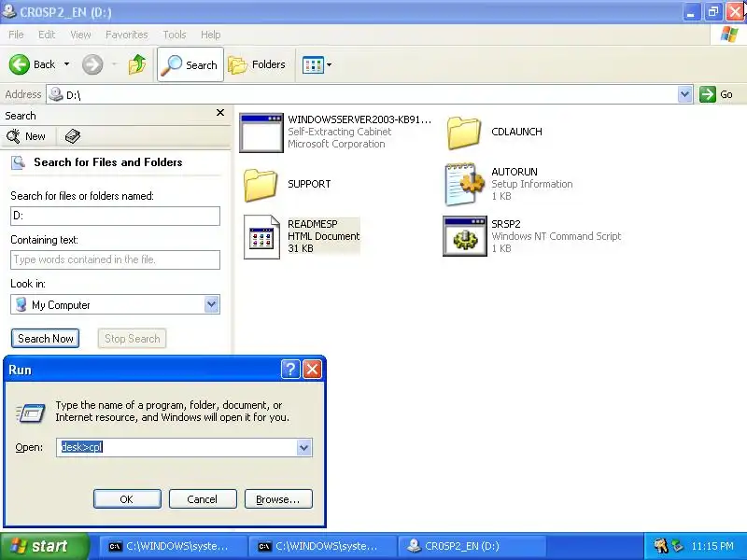
Task: Go up one folder level icon
Action: (137, 64)
